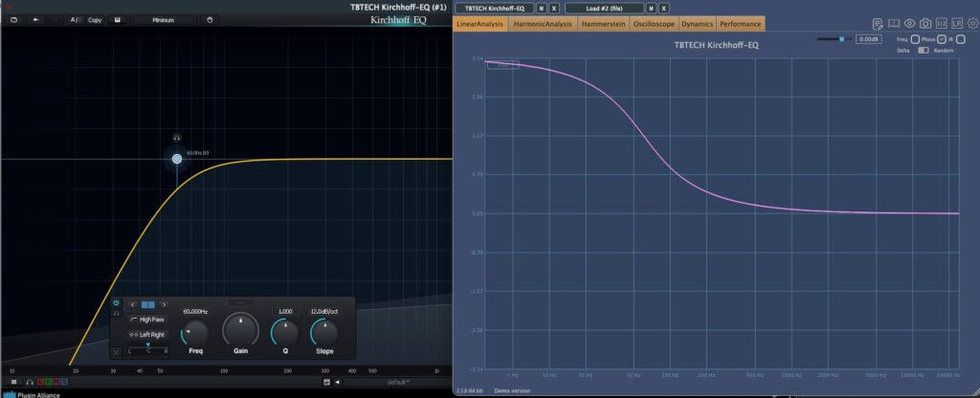Open the Left Right channel mode dropdown
980x398 pixels.
click(147, 334)
